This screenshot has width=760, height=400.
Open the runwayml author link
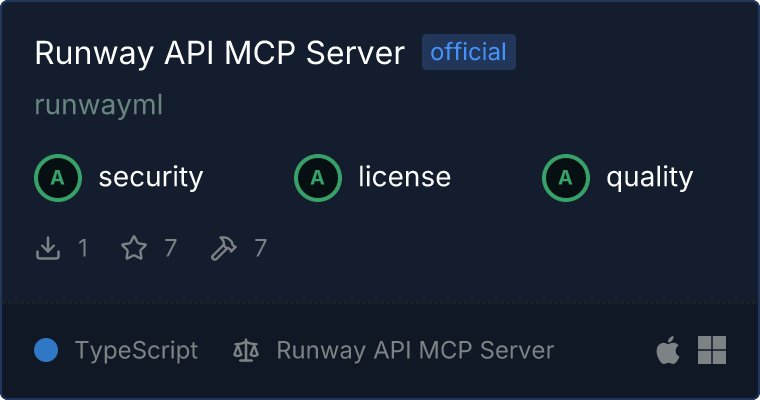point(98,105)
